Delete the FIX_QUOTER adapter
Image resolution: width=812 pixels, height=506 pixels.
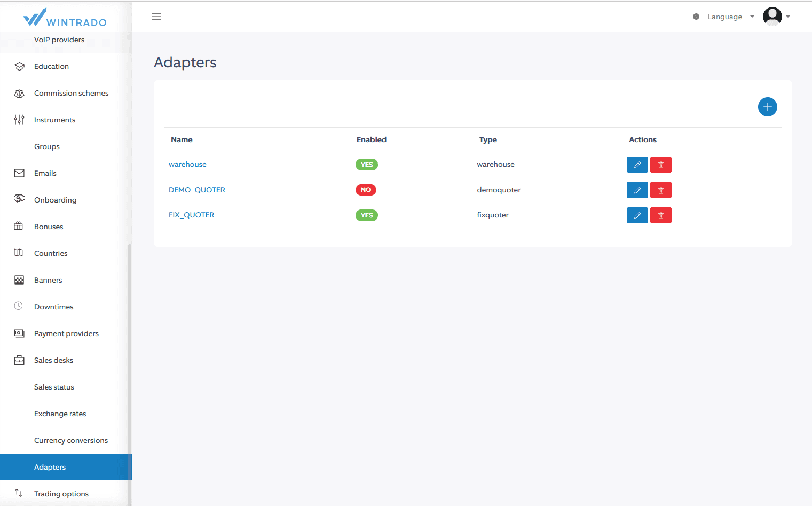[660, 215]
